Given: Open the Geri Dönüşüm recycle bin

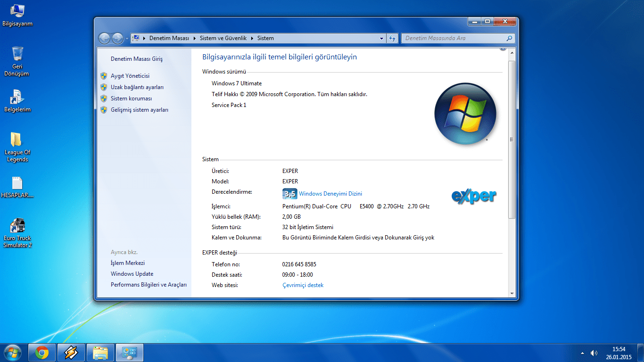Looking at the screenshot, I should (17, 61).
